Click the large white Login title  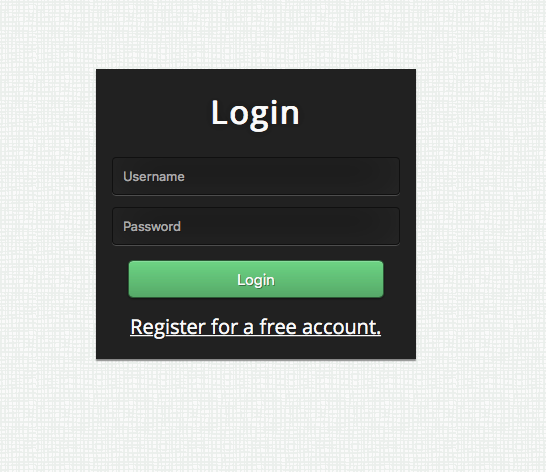255,113
